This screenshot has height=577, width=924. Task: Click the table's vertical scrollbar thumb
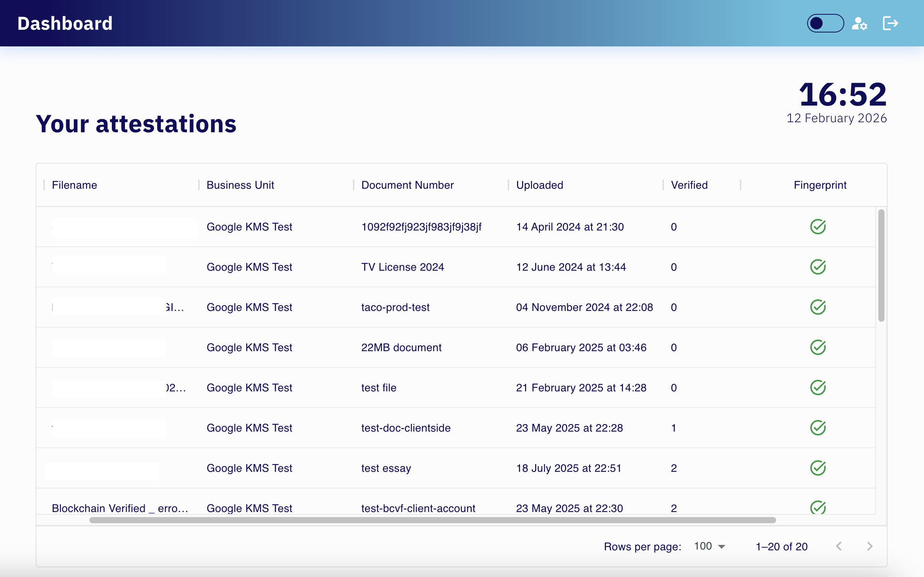881,265
